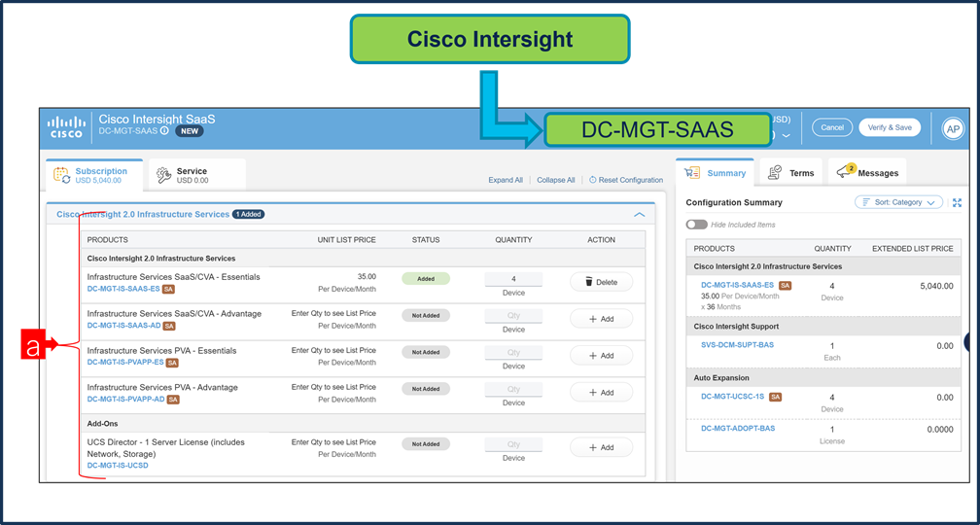Click the expand summary panel icon
Viewport: 980px width, 525px height.
point(957,202)
